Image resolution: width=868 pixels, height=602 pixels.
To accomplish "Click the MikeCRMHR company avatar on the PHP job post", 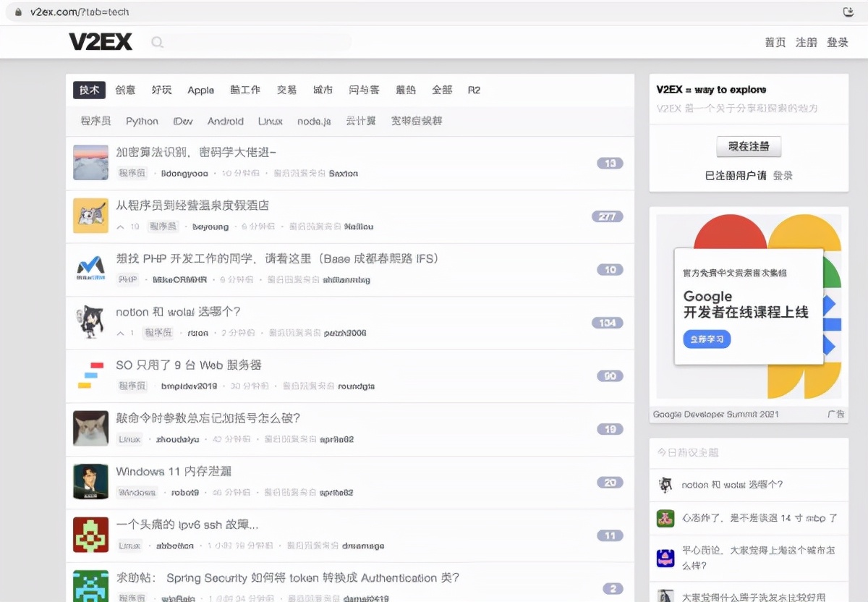I will (90, 269).
